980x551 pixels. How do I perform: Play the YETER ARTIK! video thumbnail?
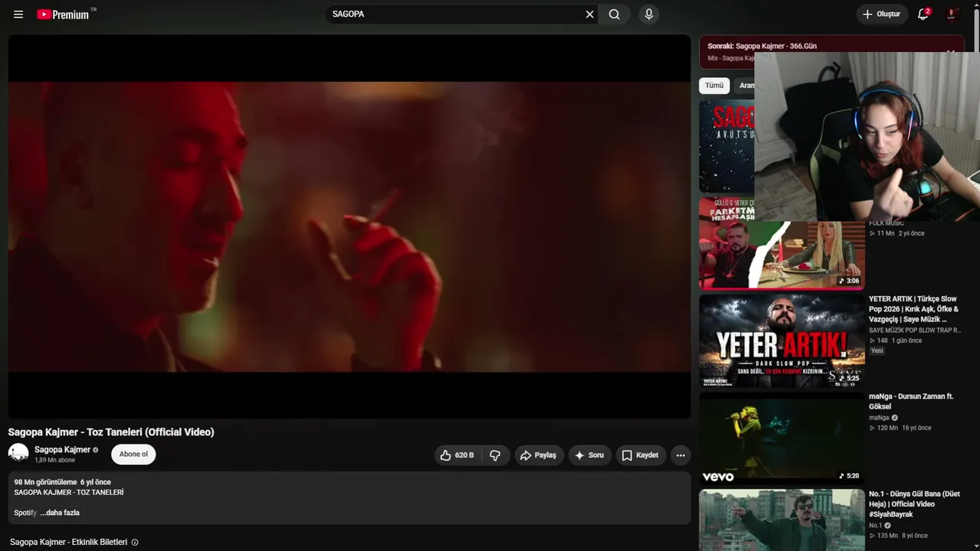click(x=782, y=341)
